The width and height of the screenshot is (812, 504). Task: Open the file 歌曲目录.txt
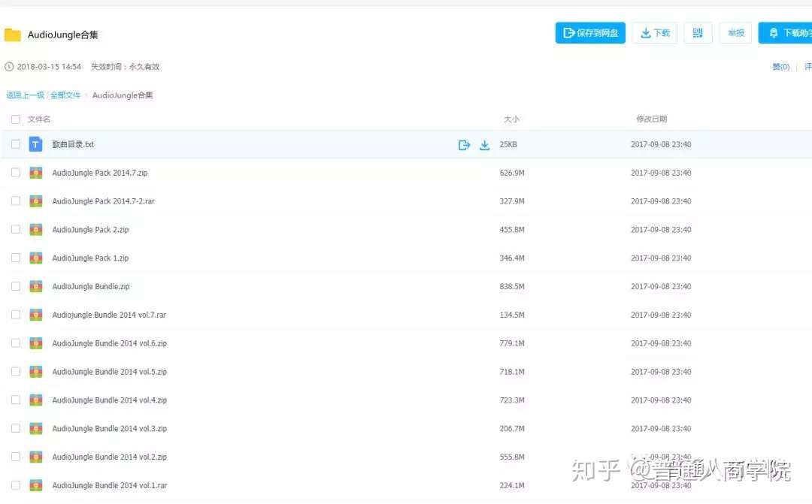point(73,144)
